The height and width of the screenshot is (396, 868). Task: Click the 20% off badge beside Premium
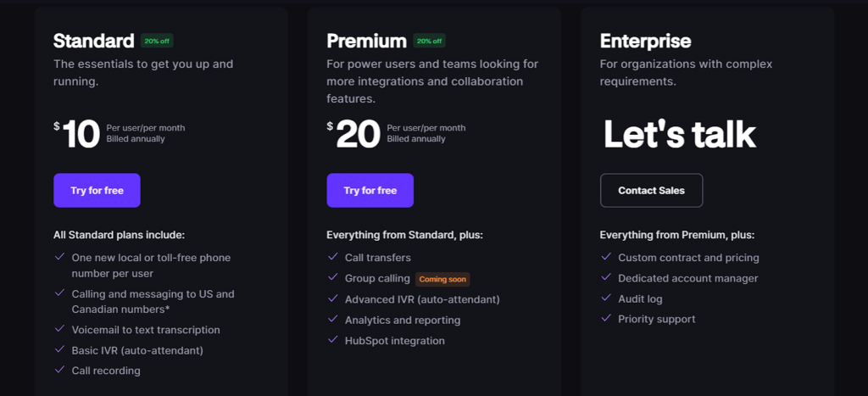[x=429, y=41]
